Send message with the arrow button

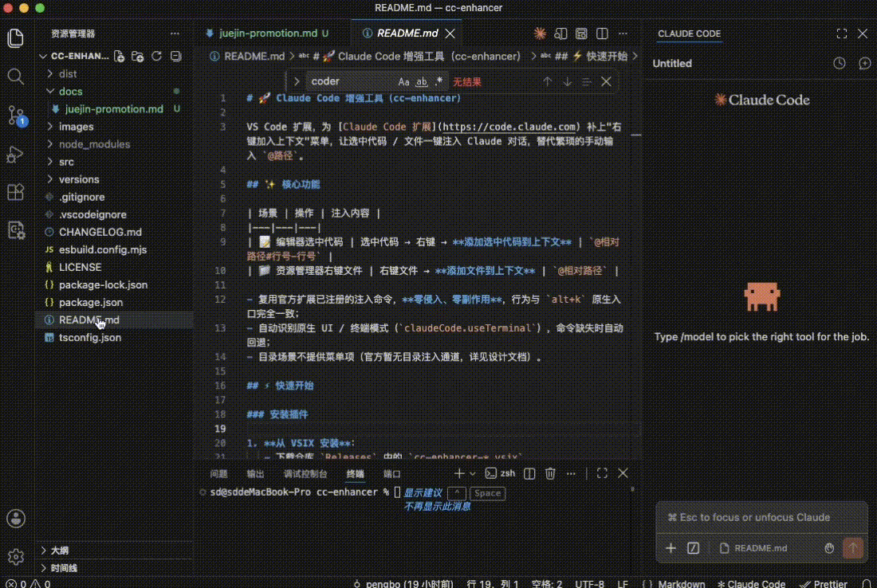[x=853, y=548]
